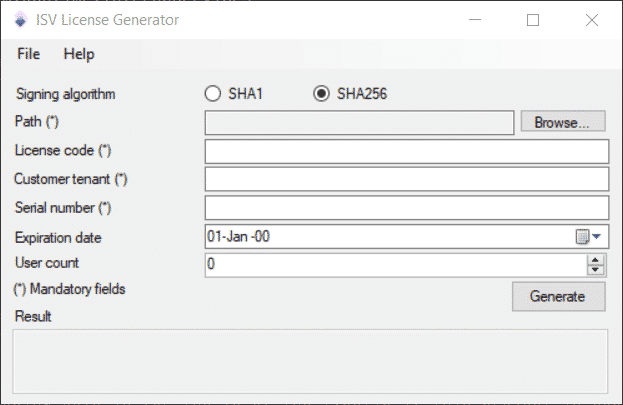Click the User count value field
This screenshot has width=623, height=405.
[x=396, y=265]
